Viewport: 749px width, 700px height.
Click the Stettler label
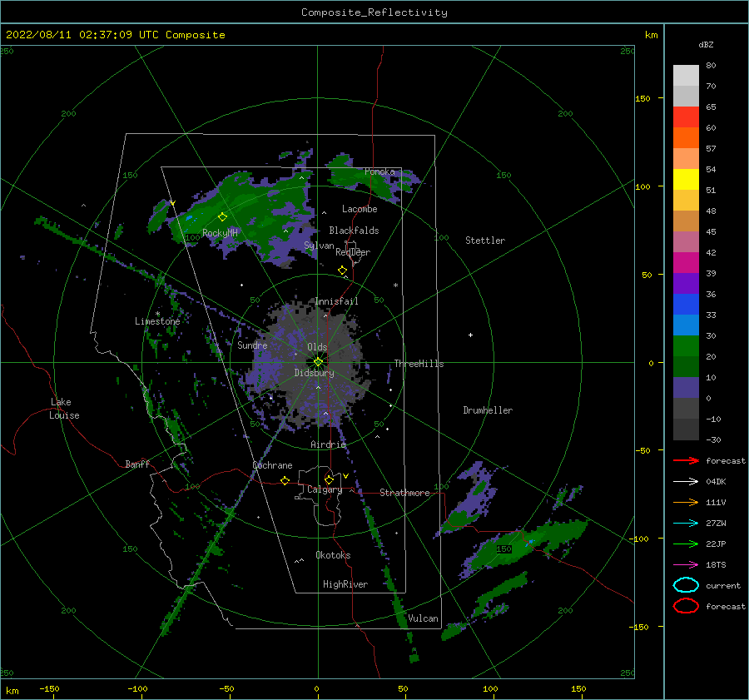click(485, 241)
